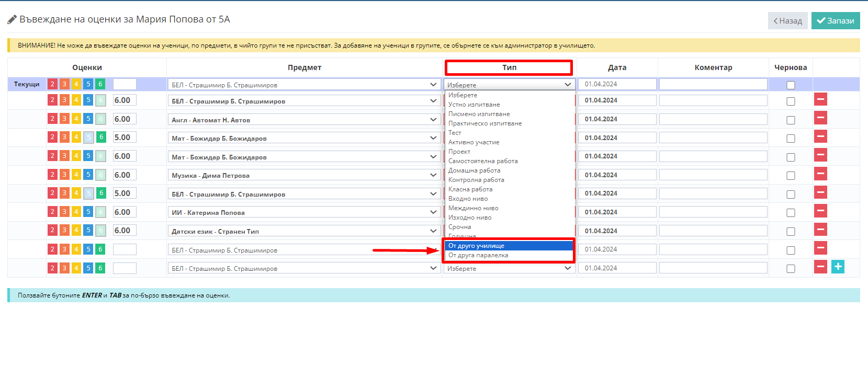Screen dimensions: 868x366
Task: Click the grade value field in Текущи row
Action: coord(125,84)
